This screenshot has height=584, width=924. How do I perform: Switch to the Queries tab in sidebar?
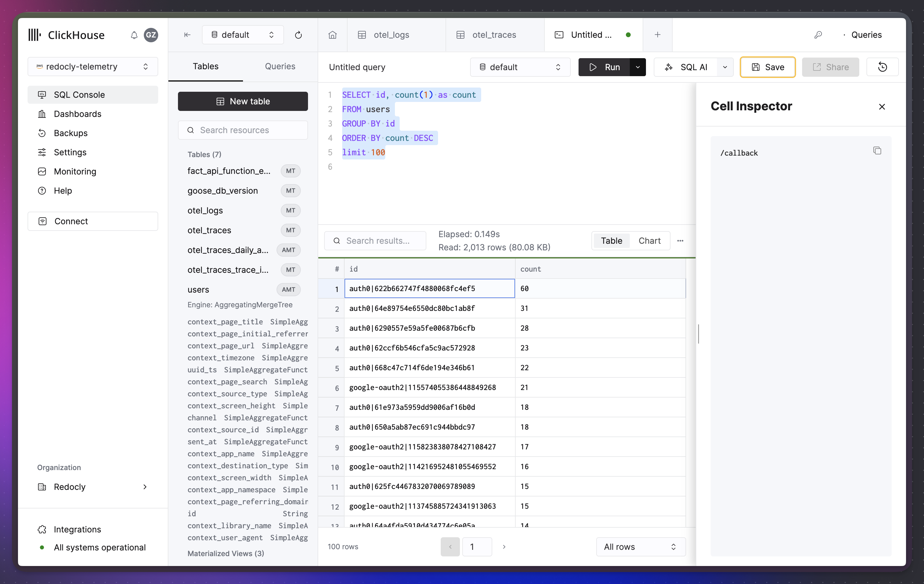tap(280, 67)
